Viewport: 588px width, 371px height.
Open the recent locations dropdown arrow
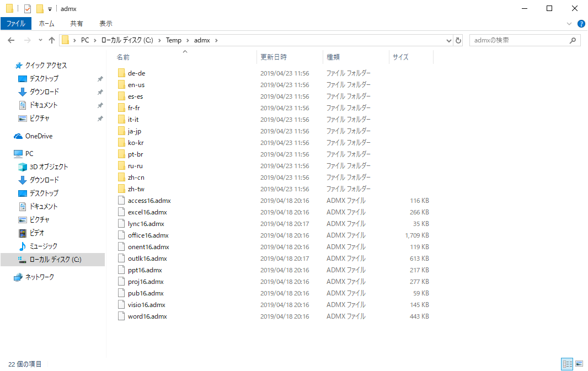pos(40,40)
